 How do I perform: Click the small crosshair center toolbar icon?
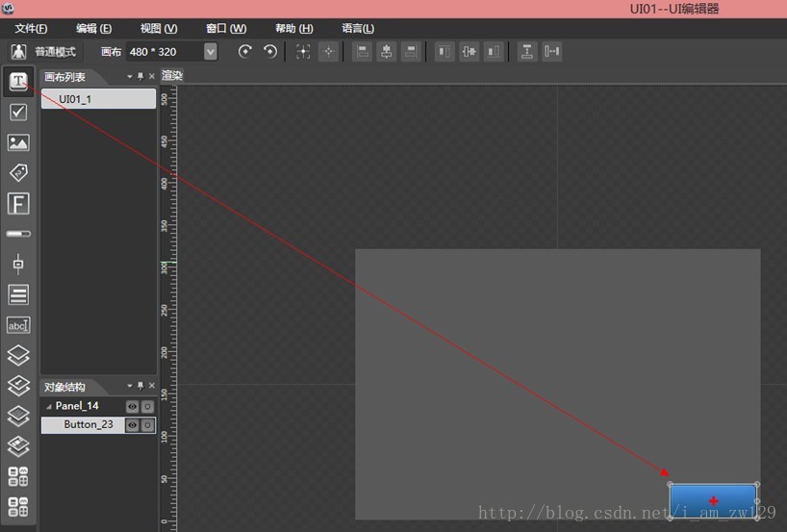click(x=328, y=51)
